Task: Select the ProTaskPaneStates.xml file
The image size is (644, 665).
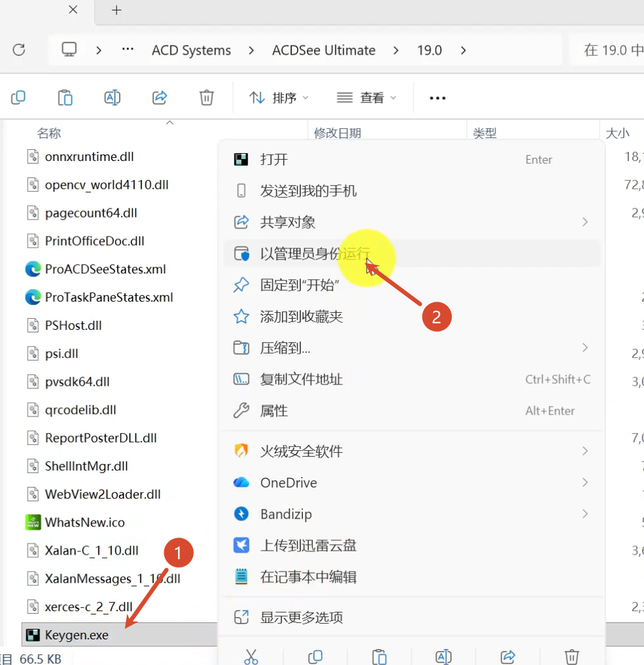Action: point(109,297)
